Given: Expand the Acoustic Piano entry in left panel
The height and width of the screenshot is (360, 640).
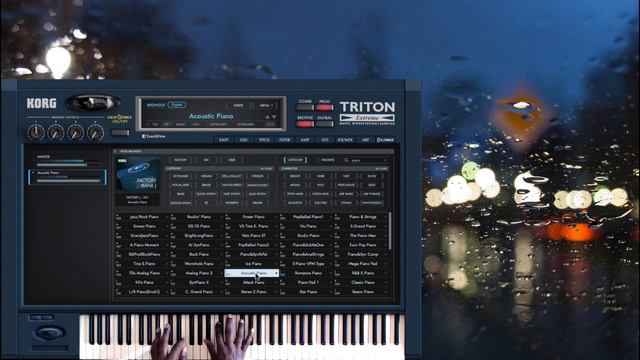Looking at the screenshot, I should click(33, 173).
